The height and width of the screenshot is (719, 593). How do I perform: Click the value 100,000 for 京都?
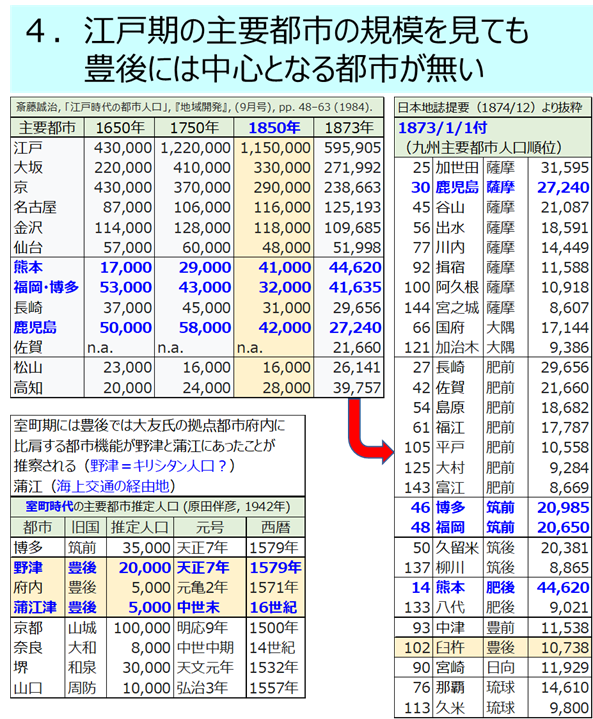point(142,628)
